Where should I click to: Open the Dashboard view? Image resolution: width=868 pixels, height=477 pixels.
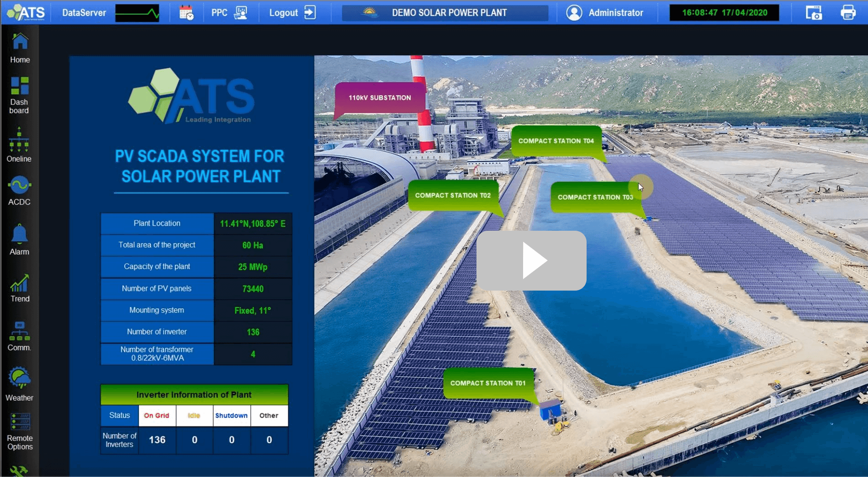click(19, 95)
